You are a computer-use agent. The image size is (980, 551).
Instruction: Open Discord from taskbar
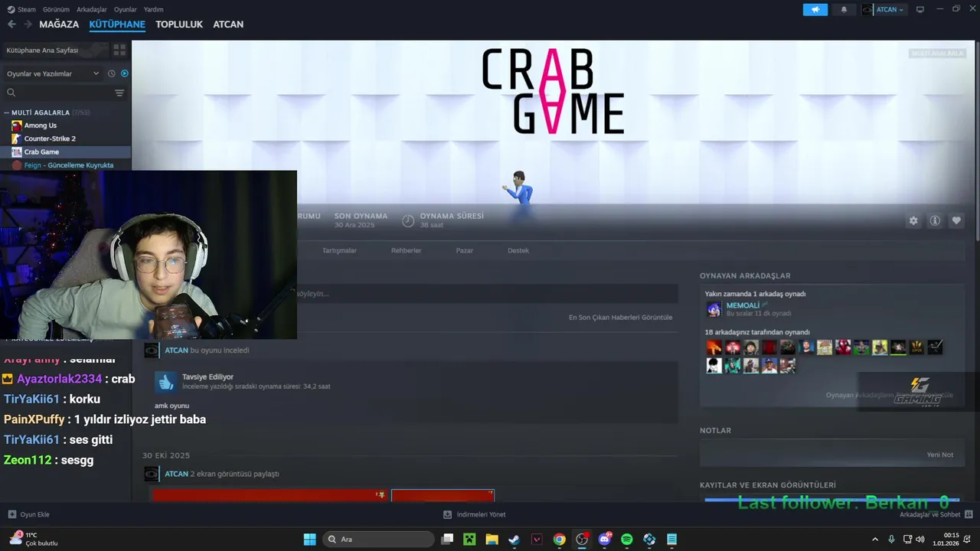pyautogui.click(x=605, y=540)
